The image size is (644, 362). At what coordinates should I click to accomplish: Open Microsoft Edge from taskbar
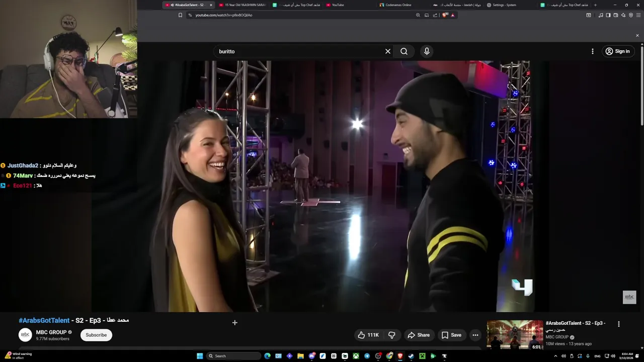pyautogui.click(x=267, y=356)
